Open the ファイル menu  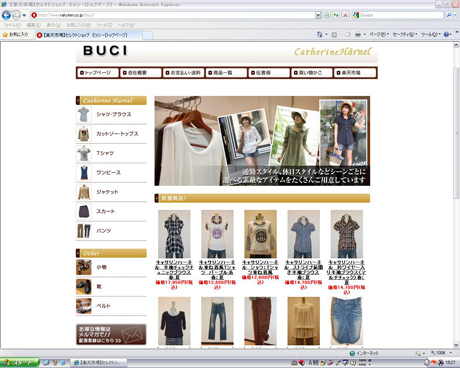12,25
